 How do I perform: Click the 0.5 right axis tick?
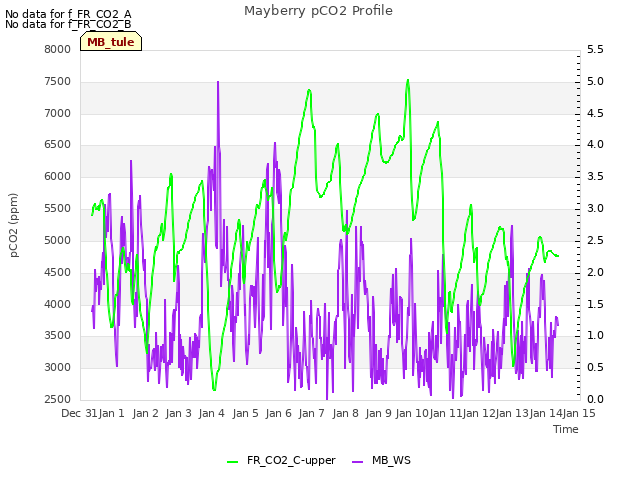595,367
